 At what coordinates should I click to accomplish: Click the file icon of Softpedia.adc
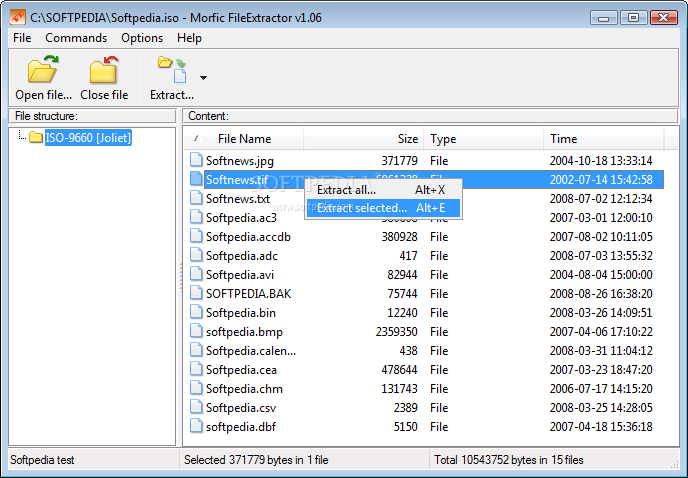tap(196, 255)
